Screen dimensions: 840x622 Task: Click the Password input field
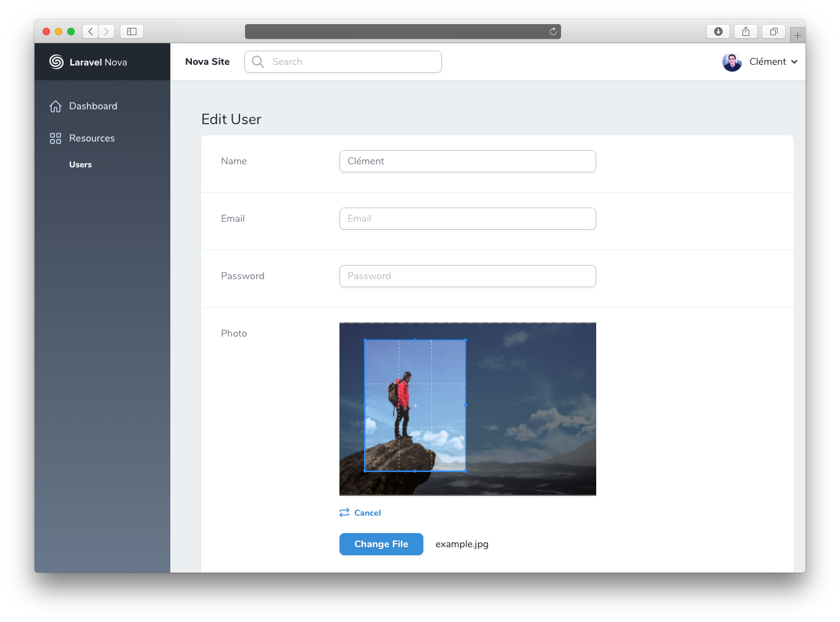point(467,276)
